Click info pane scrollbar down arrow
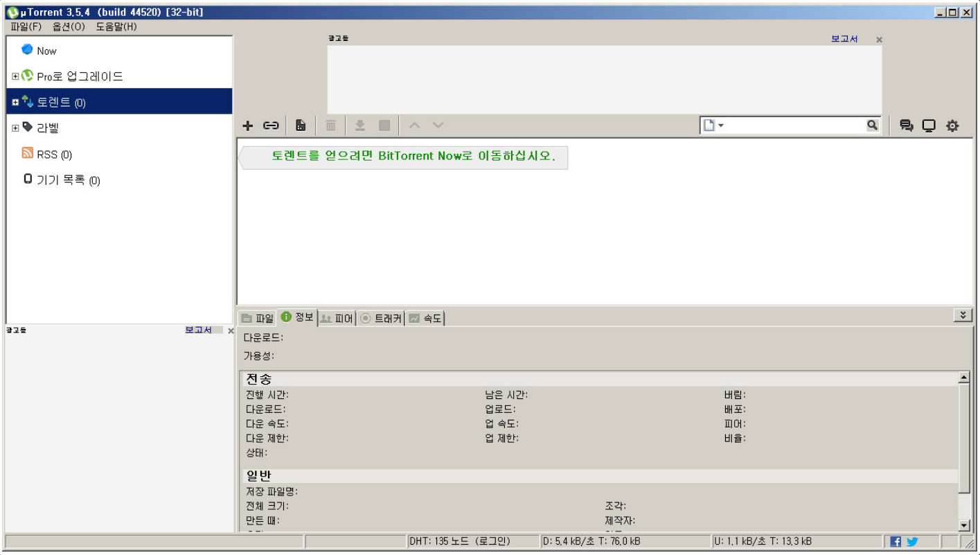The height and width of the screenshot is (555, 980). pyautogui.click(x=963, y=526)
